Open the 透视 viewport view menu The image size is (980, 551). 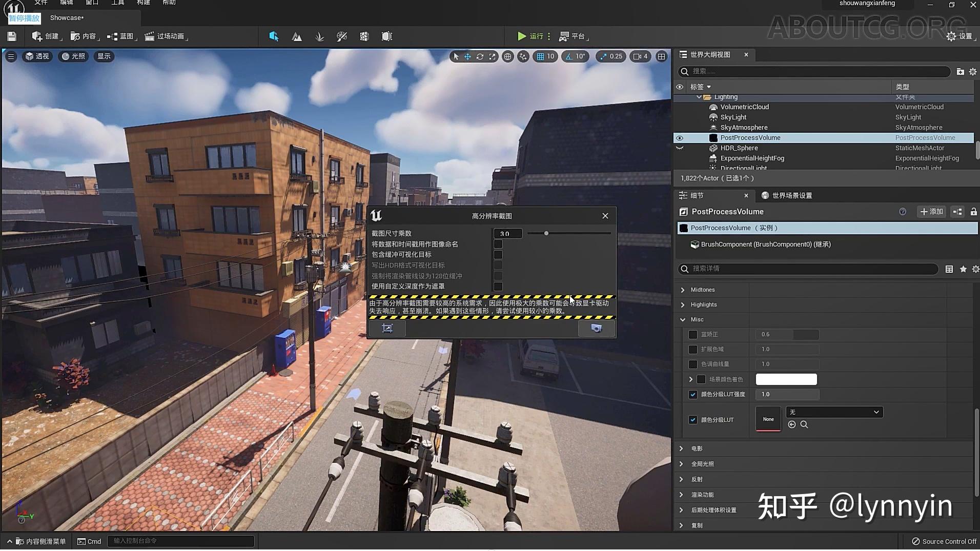[x=37, y=56]
